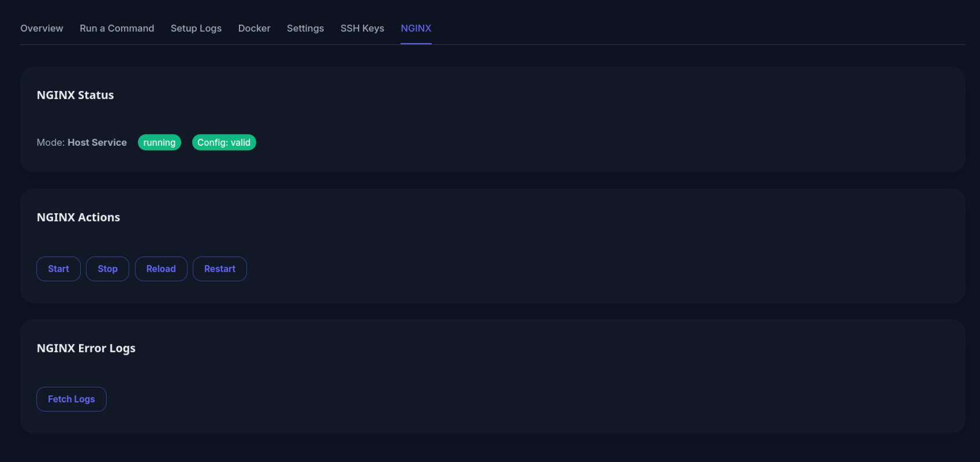This screenshot has width=980, height=462.
Task: Select the NGINX Error Logs heading
Action: click(x=86, y=348)
